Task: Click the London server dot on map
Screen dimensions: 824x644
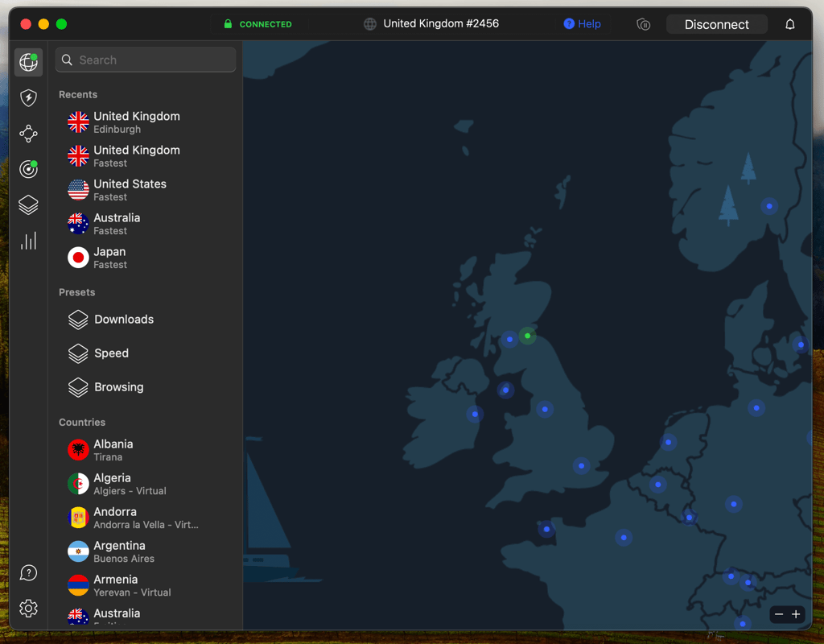Action: [581, 466]
